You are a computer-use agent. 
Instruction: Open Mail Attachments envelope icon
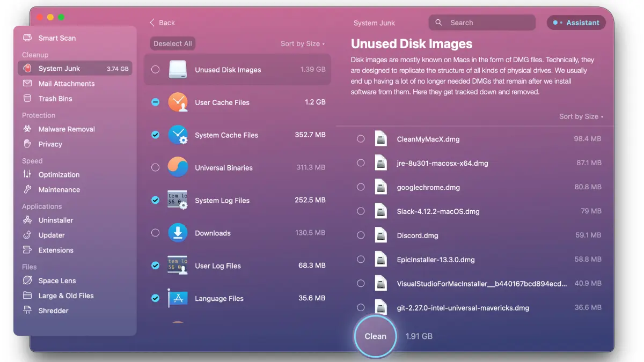coord(27,84)
